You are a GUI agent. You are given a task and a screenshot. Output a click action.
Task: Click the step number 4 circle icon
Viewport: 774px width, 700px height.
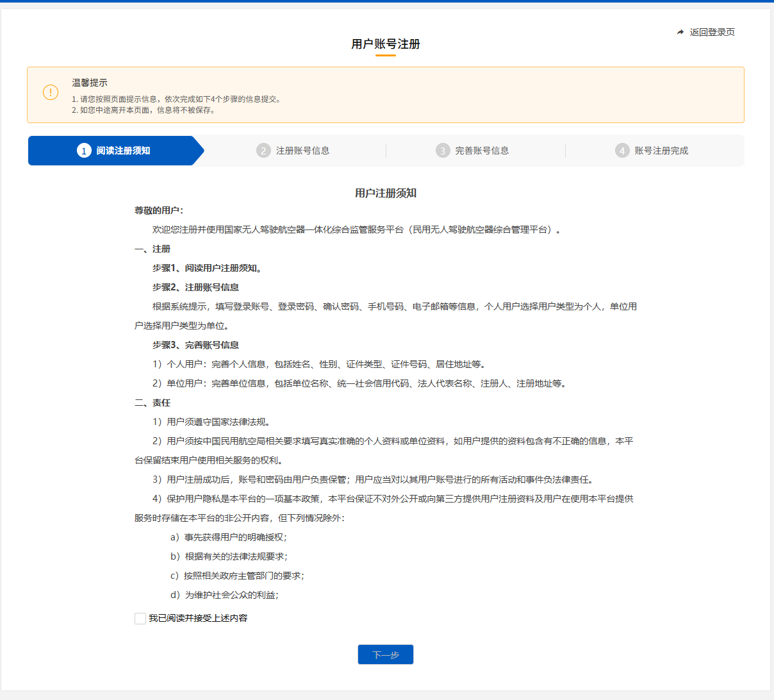(622, 151)
